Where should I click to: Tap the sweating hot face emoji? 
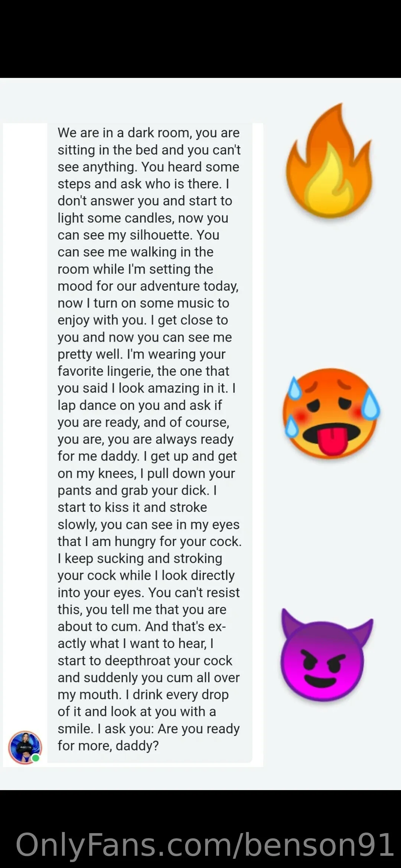(x=331, y=413)
